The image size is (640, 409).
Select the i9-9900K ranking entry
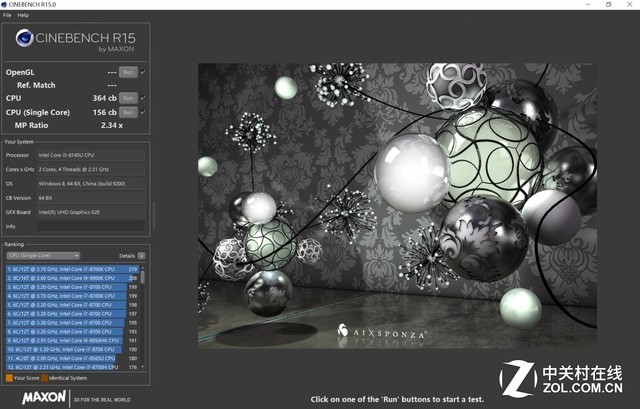click(x=70, y=278)
